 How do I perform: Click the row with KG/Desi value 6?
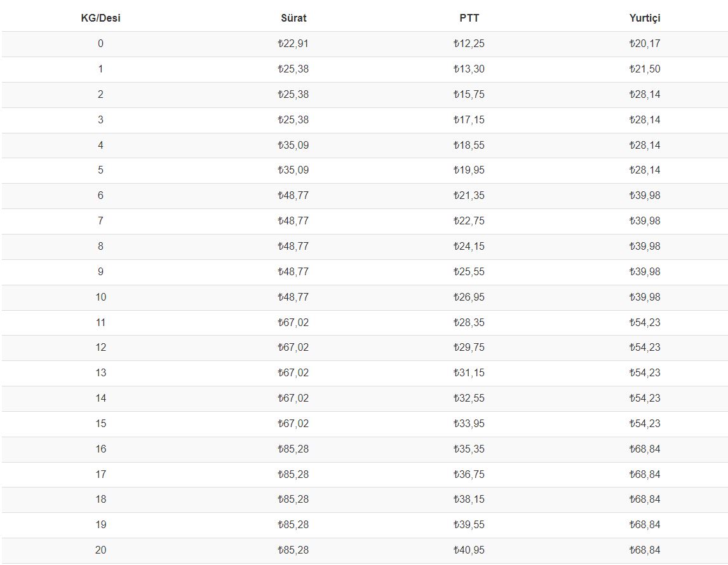point(365,196)
